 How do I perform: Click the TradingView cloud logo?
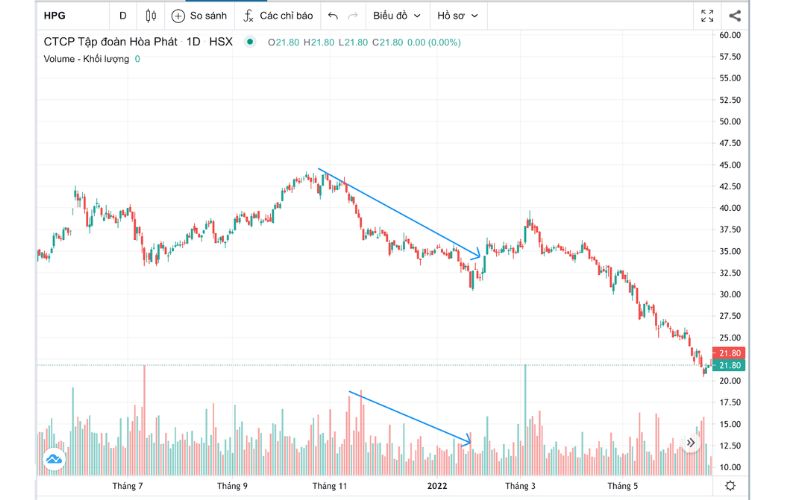pos(54,459)
